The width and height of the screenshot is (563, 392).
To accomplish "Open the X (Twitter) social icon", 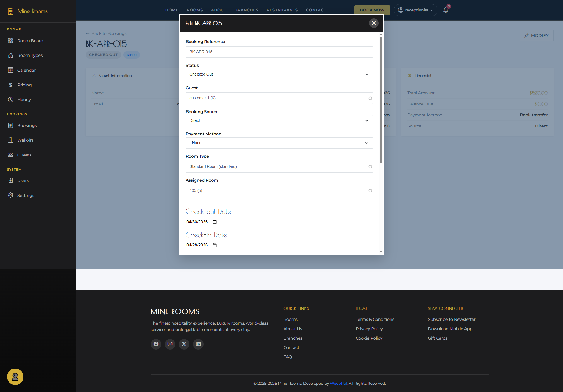I will pyautogui.click(x=184, y=344).
